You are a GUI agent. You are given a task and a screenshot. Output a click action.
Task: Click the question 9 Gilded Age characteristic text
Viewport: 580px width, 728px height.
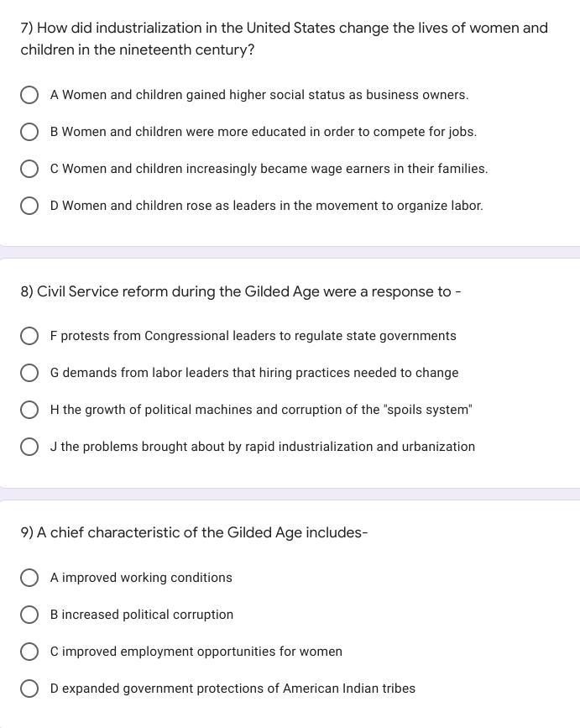pyautogui.click(x=194, y=532)
